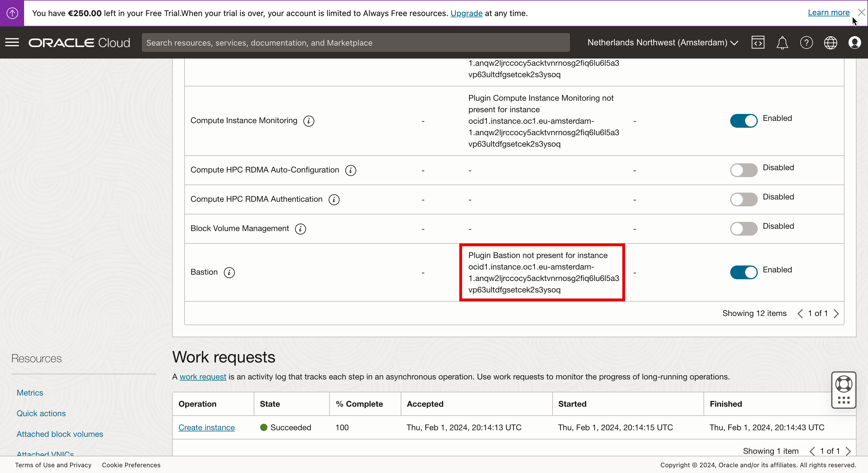Enable the Block Volume Management toggle
The image size is (868, 473).
(743, 229)
